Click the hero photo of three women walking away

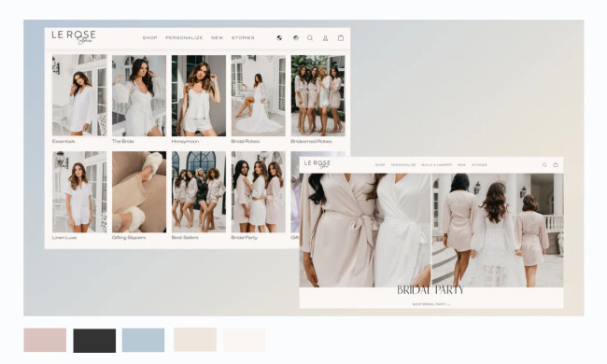click(x=498, y=231)
